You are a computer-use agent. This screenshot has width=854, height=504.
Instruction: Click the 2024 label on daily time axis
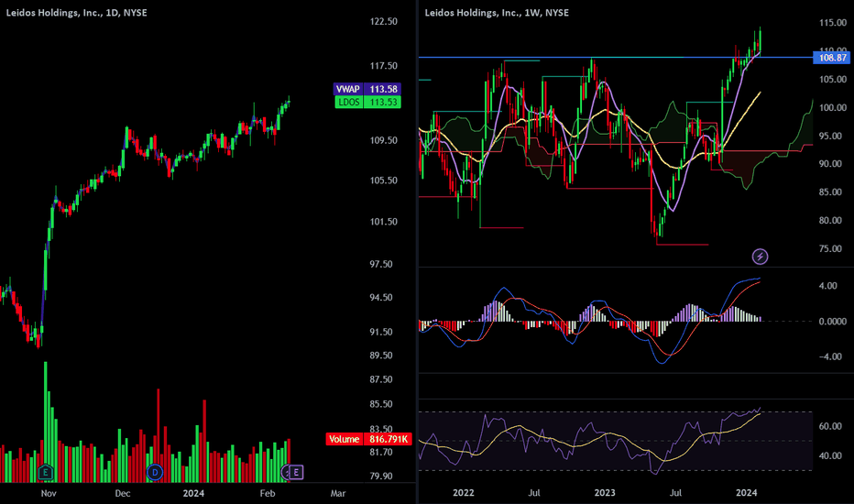pos(193,493)
